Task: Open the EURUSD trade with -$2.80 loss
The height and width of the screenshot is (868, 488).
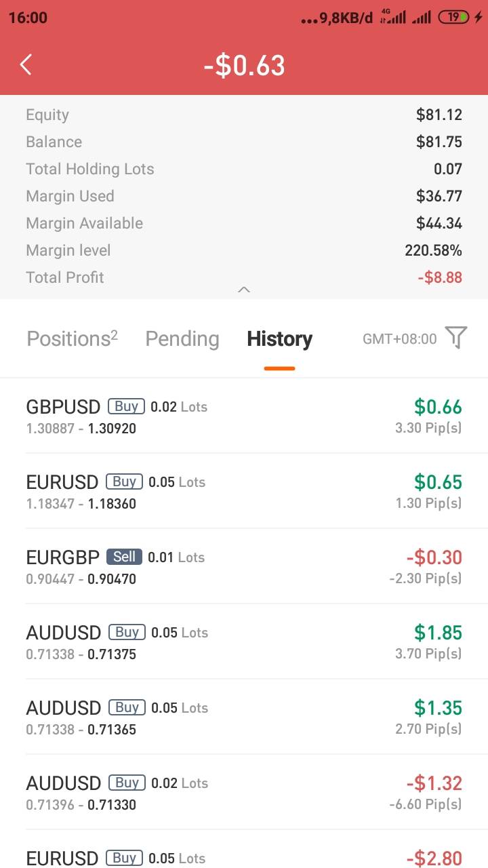Action: point(244,856)
